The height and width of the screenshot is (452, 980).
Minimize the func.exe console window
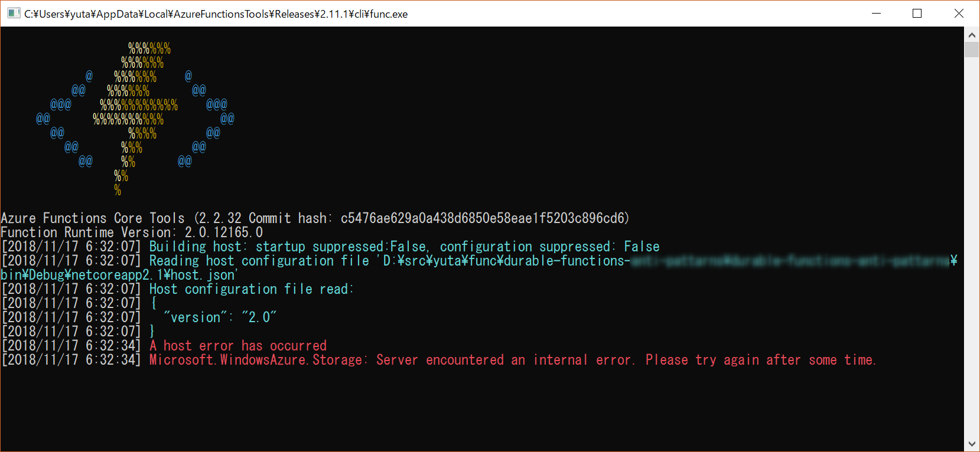click(x=877, y=14)
